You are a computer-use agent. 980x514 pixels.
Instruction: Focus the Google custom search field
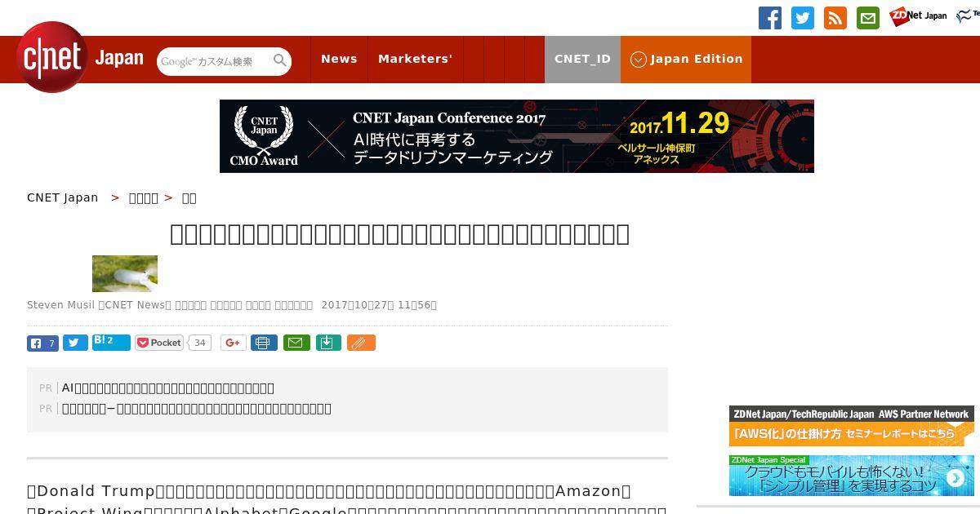pyautogui.click(x=214, y=61)
